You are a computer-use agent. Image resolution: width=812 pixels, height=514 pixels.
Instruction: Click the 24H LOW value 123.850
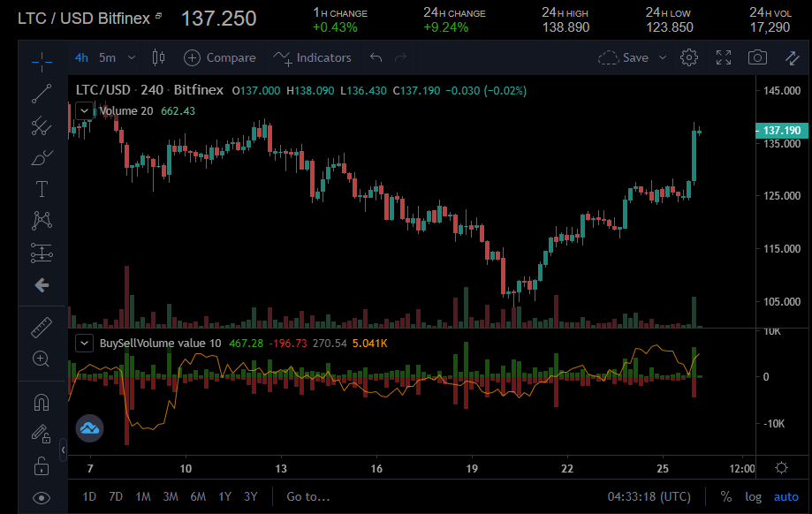[x=670, y=27]
